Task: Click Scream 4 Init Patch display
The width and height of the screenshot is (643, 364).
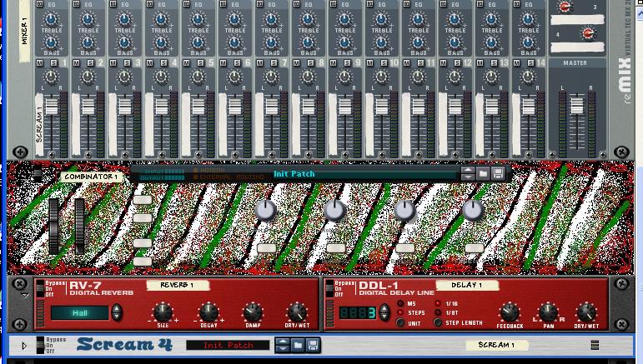Action: (228, 345)
